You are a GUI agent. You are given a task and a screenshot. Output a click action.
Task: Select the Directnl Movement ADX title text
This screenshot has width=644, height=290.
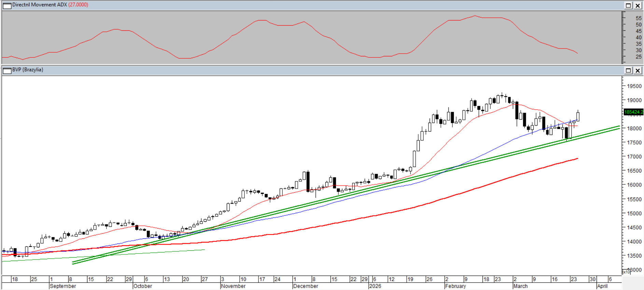pyautogui.click(x=39, y=5)
